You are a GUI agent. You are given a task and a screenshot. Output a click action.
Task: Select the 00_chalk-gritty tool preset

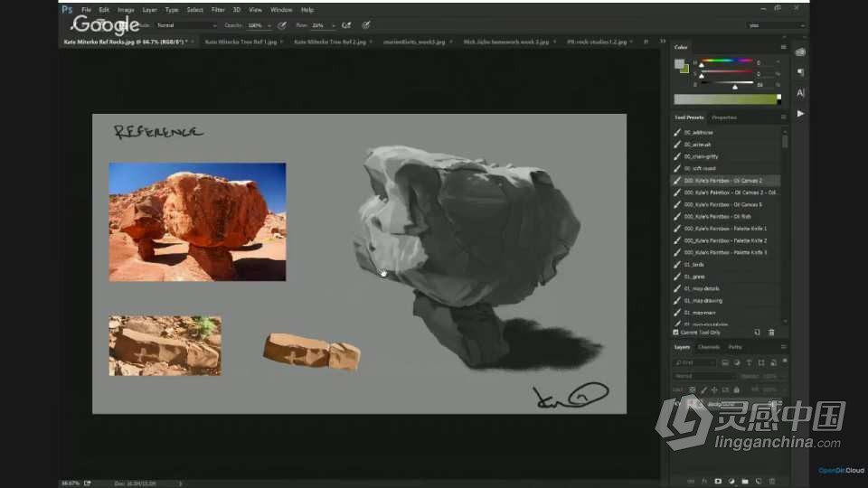(x=726, y=156)
